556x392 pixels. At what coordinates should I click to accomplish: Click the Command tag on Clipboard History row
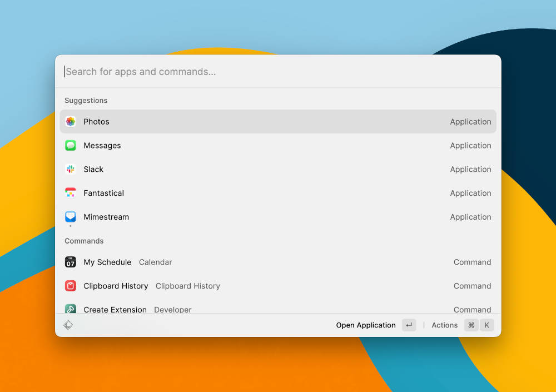tap(472, 286)
